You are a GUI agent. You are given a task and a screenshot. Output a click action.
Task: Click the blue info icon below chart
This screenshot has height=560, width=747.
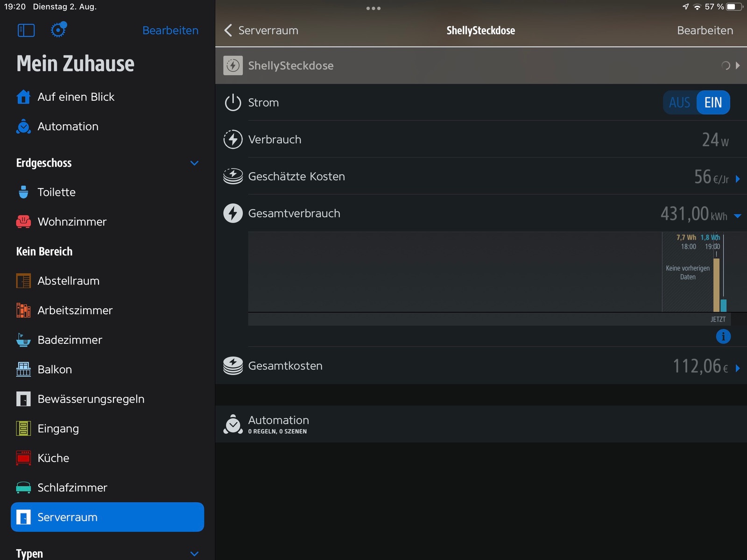pos(723,336)
